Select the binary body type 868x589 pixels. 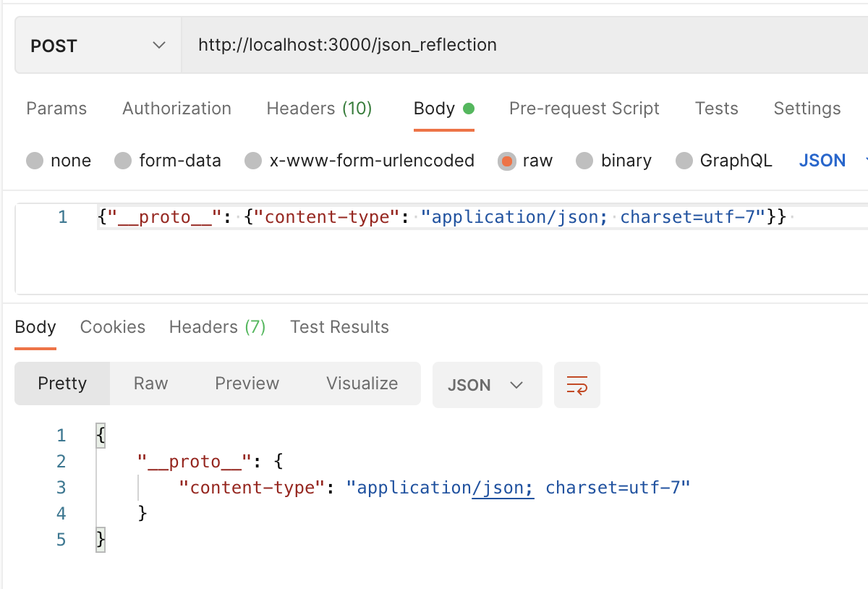614,161
